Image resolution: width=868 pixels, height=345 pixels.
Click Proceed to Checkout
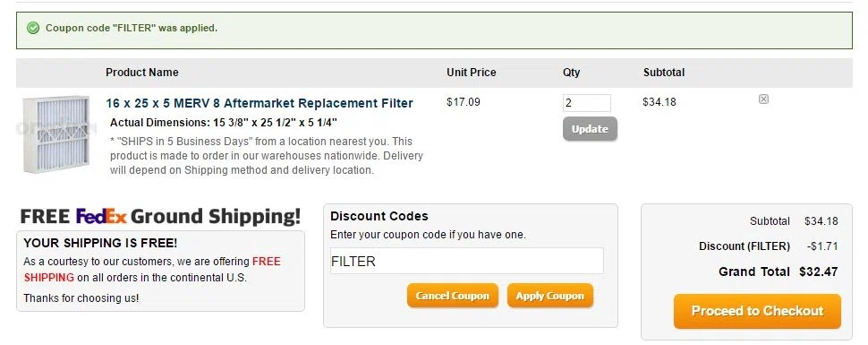[757, 311]
